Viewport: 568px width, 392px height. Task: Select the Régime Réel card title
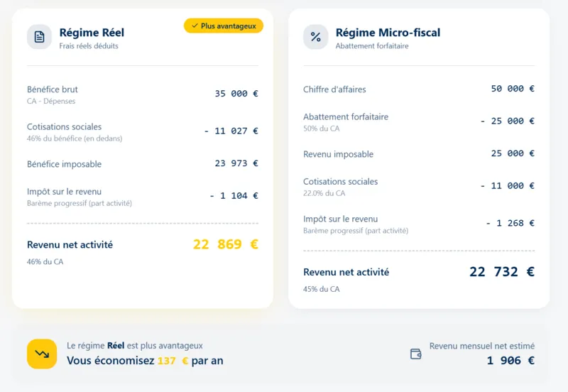point(92,33)
